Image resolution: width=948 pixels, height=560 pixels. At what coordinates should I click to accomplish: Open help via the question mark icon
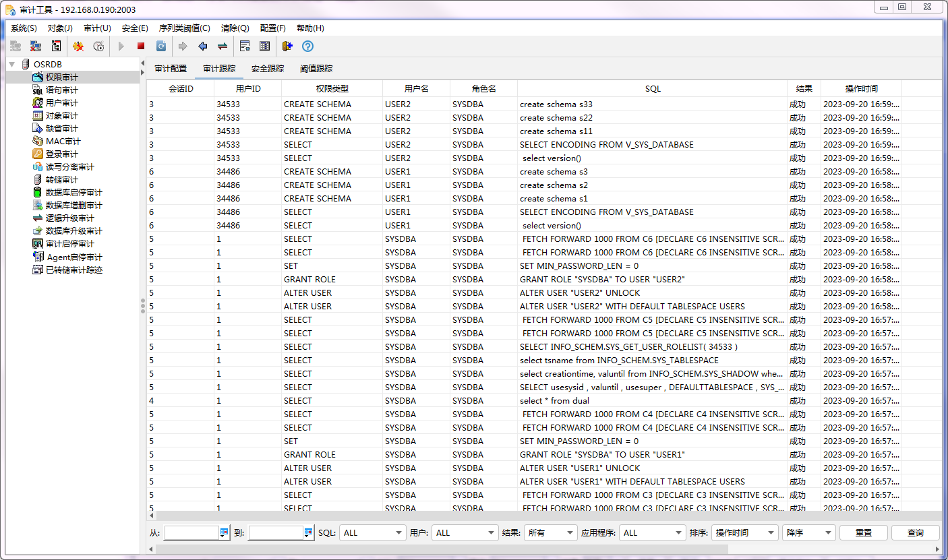[x=307, y=46]
